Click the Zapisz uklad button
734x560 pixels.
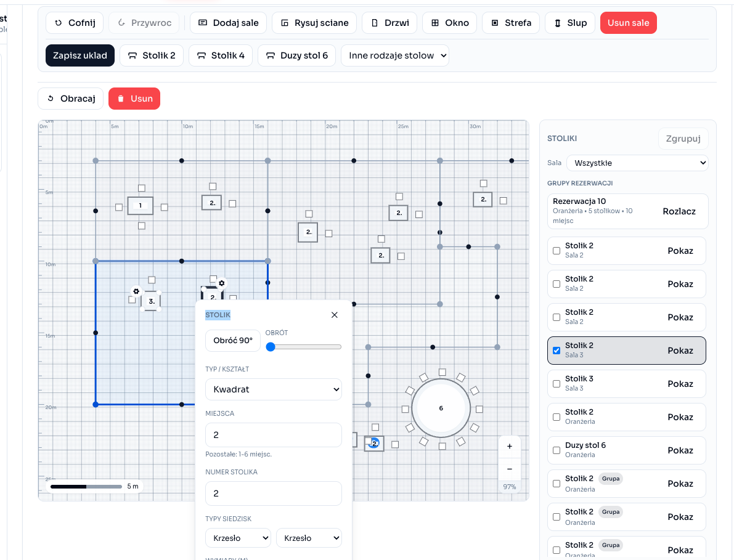(x=80, y=55)
